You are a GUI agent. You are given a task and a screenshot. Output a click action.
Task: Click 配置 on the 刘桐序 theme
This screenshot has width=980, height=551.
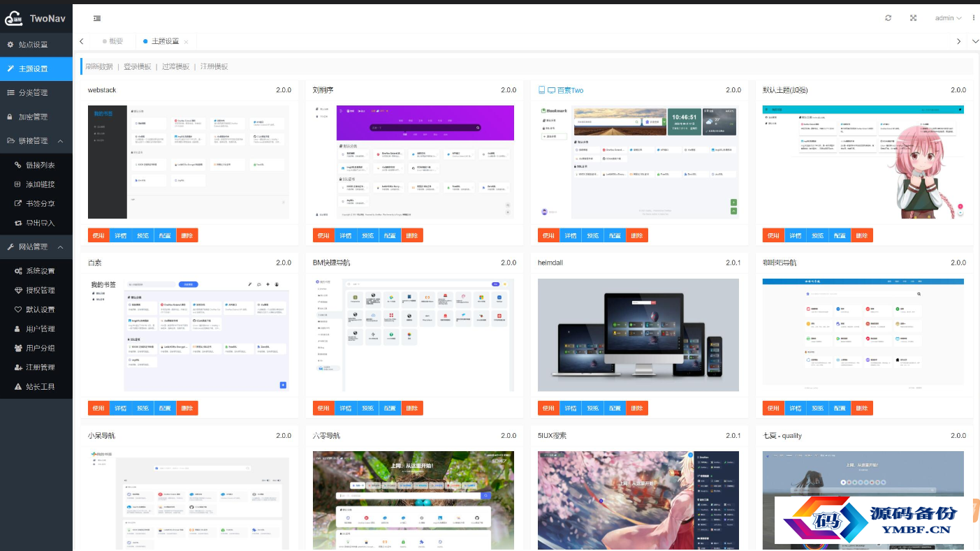pyautogui.click(x=390, y=235)
